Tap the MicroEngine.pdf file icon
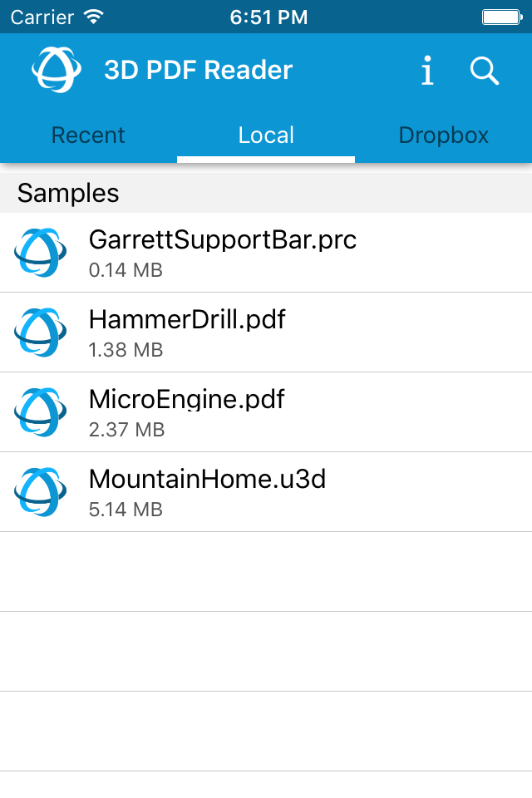Screen dimensions: 532x798 (x=40, y=412)
